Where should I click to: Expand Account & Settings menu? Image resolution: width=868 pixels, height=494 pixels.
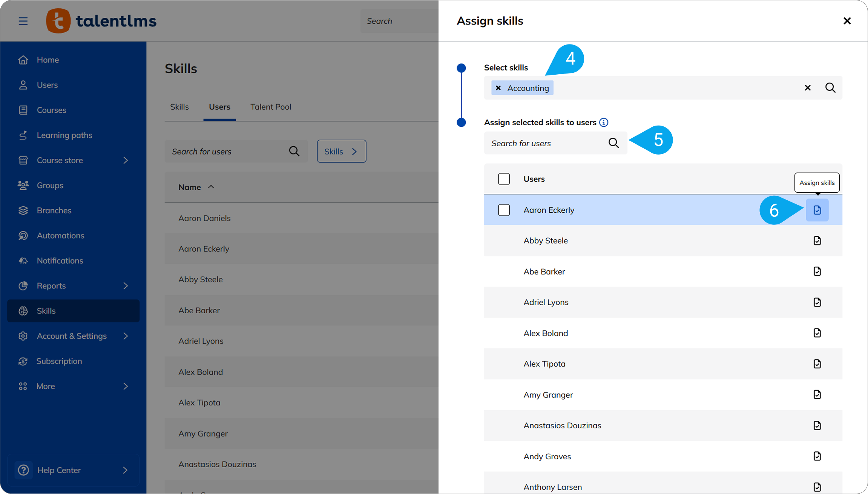click(126, 336)
